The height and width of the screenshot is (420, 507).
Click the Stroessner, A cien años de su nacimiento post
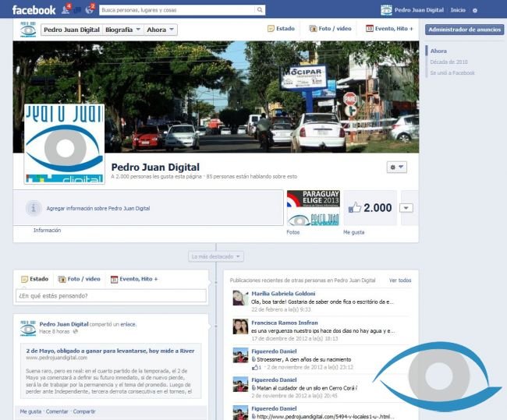tap(303, 359)
